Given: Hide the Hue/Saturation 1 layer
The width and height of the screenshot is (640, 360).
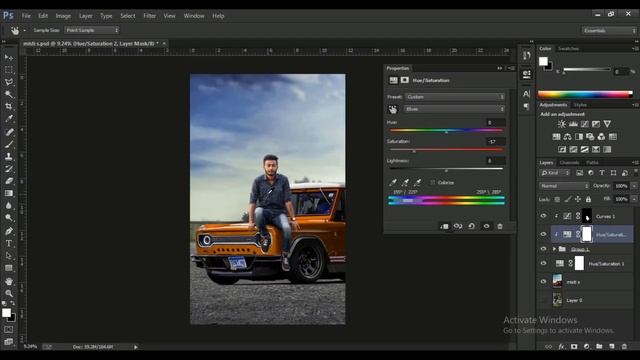Looking at the screenshot, I should pyautogui.click(x=543, y=263).
